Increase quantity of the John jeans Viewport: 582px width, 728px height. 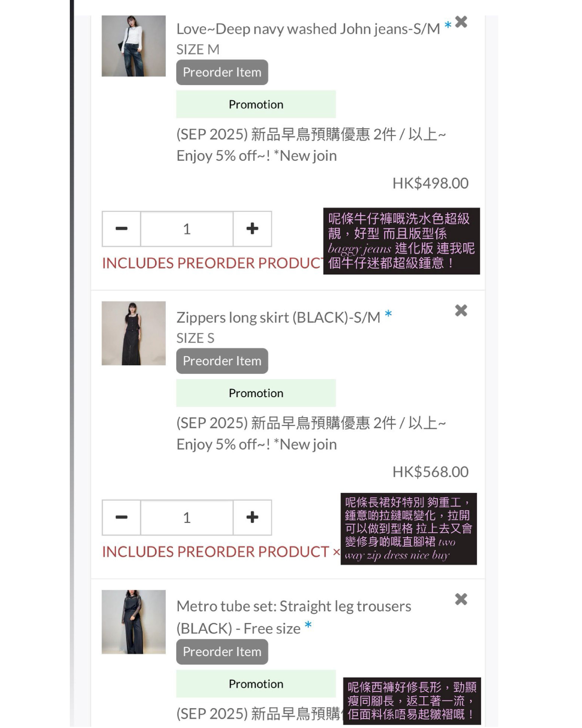(x=252, y=229)
